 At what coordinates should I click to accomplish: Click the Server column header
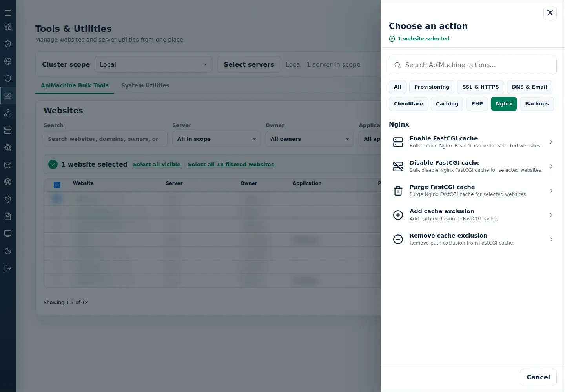coord(174,183)
